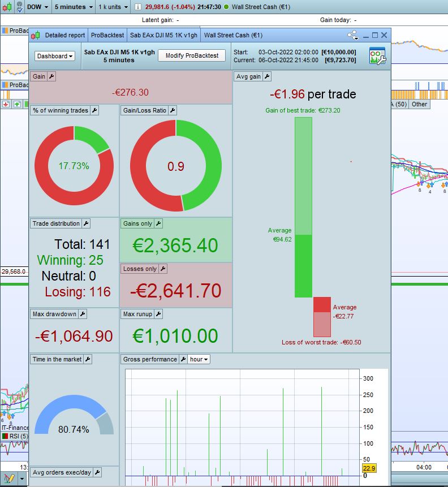Open dropdown arrow beside the pencil tool
This screenshot has width=448, height=487.
22,479
